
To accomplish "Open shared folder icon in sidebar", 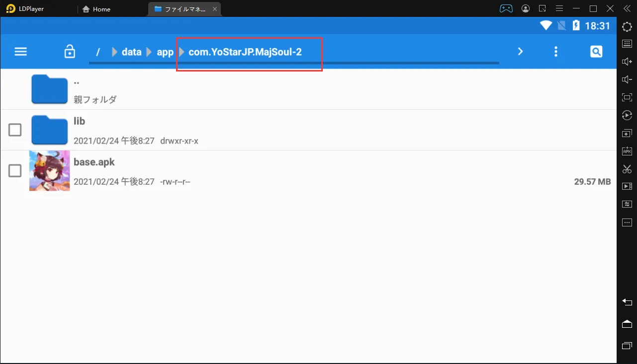I will [627, 204].
